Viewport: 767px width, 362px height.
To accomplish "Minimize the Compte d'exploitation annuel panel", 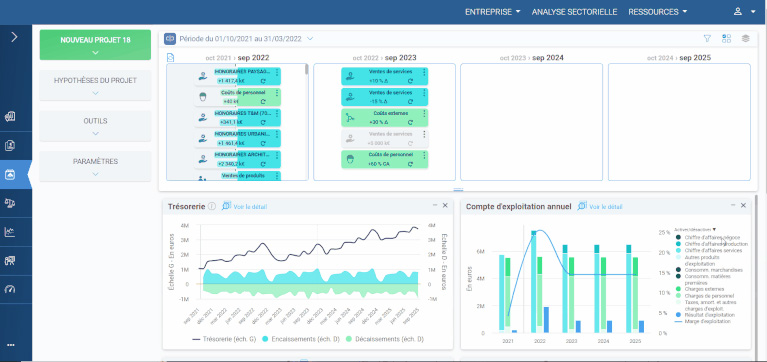I will 733,205.
